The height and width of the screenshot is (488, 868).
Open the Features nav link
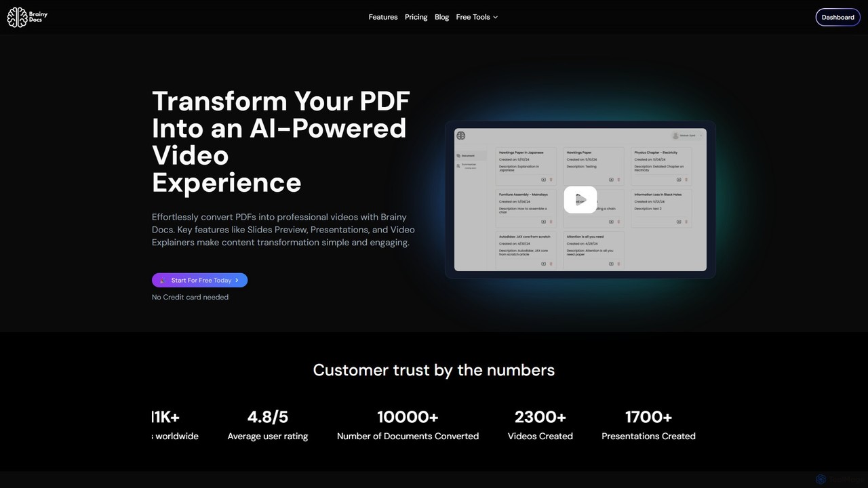click(x=383, y=17)
